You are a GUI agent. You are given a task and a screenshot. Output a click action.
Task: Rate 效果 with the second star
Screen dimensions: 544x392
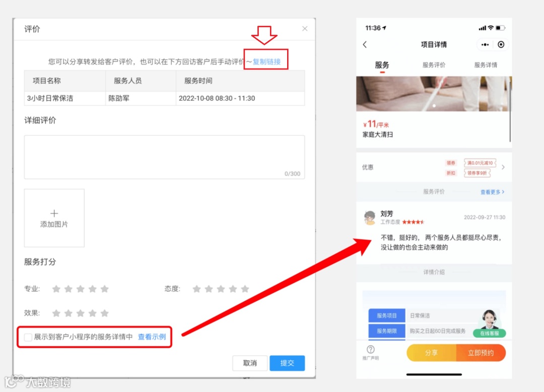click(69, 313)
